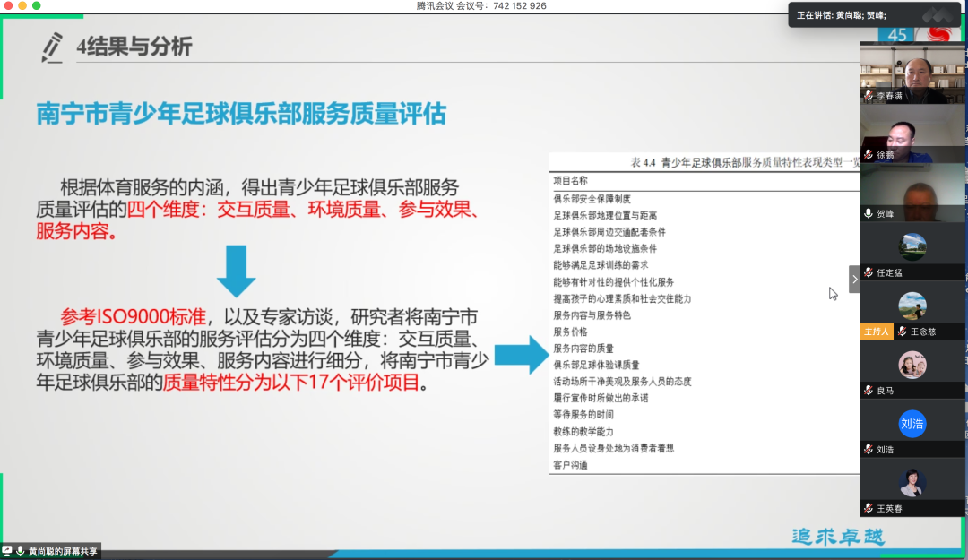Click 徐鹏's muted microphone icon
This screenshot has height=560, width=968.
click(869, 155)
